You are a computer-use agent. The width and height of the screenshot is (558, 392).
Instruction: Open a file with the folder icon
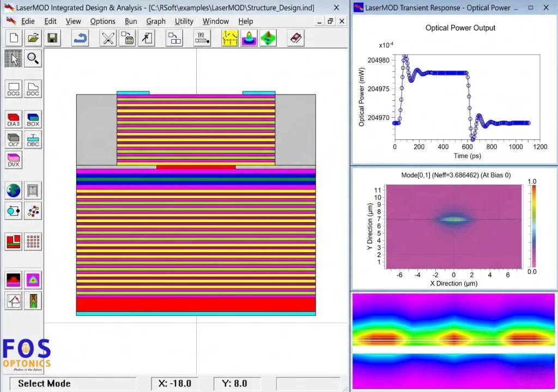point(33,38)
